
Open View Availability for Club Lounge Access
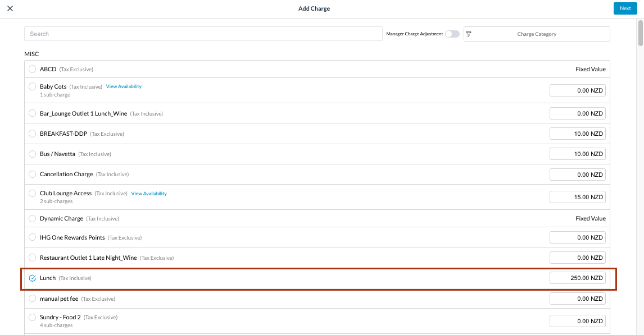[x=149, y=194]
